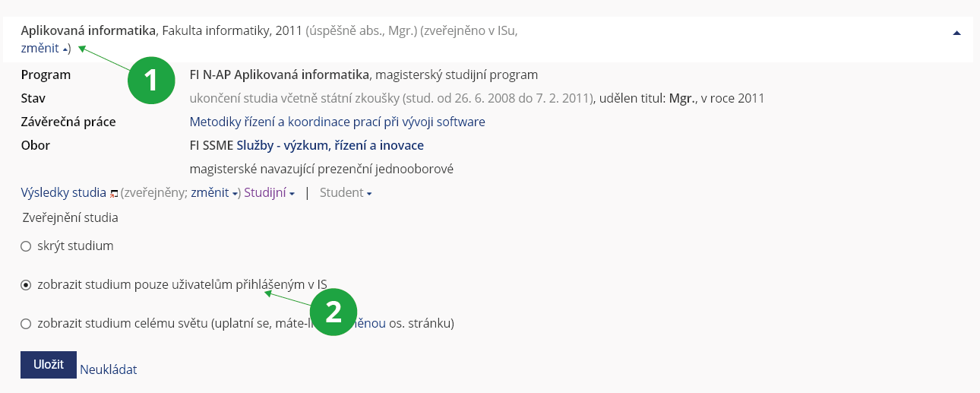Viewport: 980px width, 393px height.
Task: Click small icon beside "Výsledky studia"
Action: coord(114,194)
